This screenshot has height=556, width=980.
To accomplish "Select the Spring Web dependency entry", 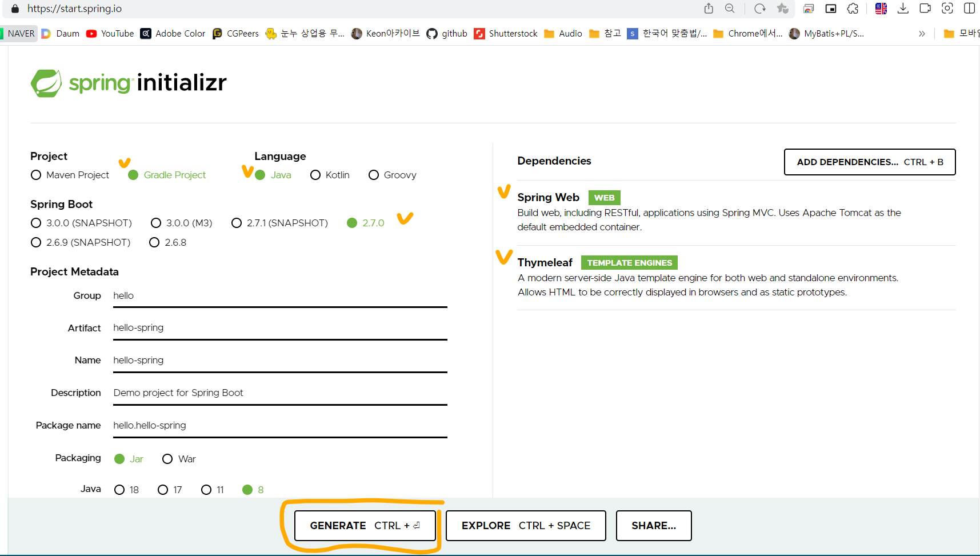I will 736,212.
